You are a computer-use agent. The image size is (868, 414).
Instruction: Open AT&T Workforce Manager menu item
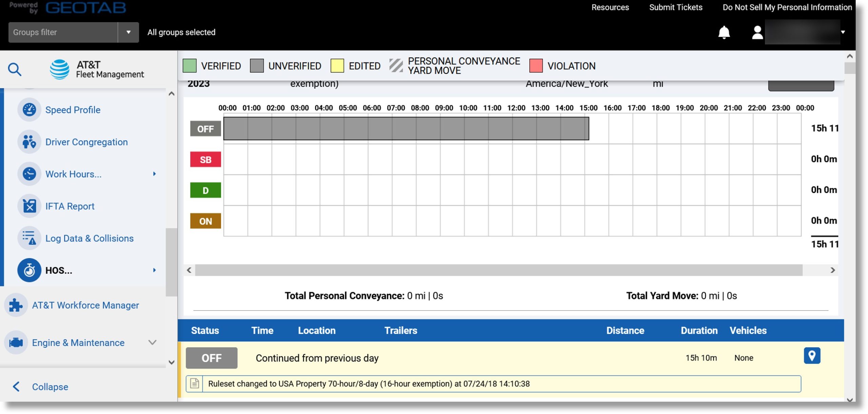[x=85, y=305]
